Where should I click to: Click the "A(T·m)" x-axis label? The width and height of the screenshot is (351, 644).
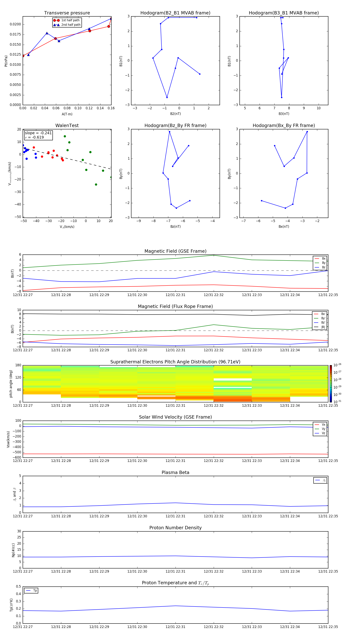click(67, 114)
